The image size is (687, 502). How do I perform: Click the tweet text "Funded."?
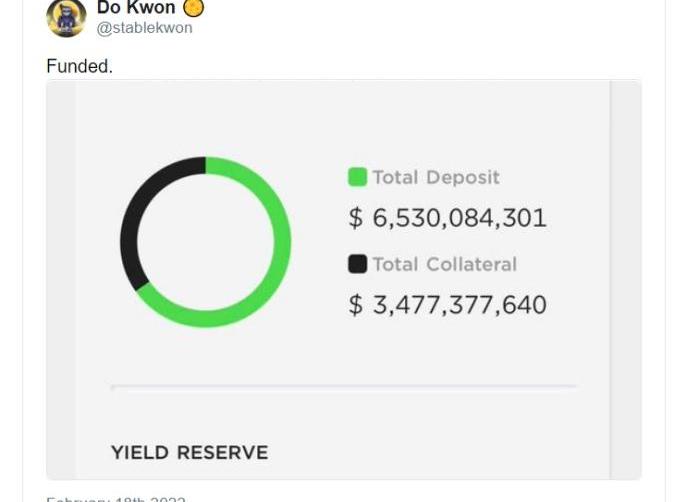79,66
